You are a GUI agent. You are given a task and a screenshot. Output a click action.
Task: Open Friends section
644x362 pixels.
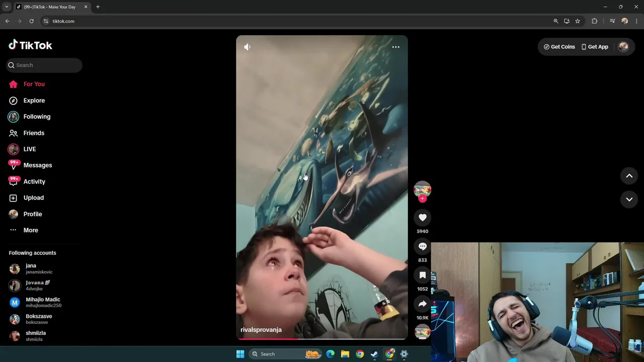pyautogui.click(x=34, y=133)
